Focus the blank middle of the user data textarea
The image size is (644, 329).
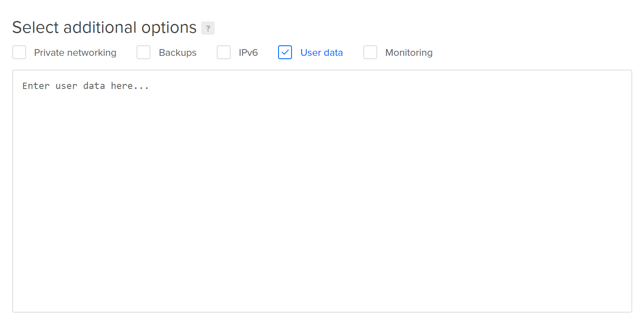tap(322, 191)
